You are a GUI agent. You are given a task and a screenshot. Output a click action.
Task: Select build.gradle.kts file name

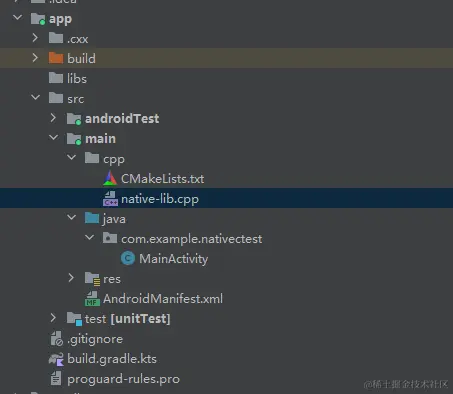(112, 359)
